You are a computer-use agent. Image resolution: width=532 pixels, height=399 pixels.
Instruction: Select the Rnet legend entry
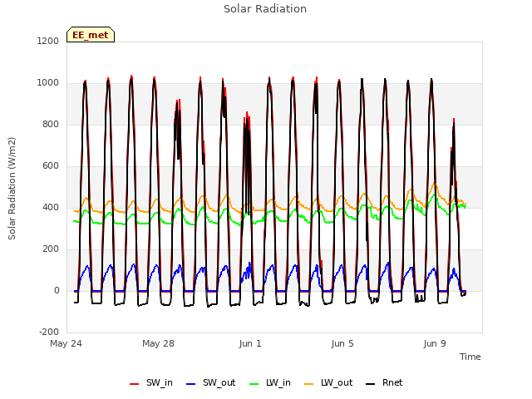click(384, 383)
